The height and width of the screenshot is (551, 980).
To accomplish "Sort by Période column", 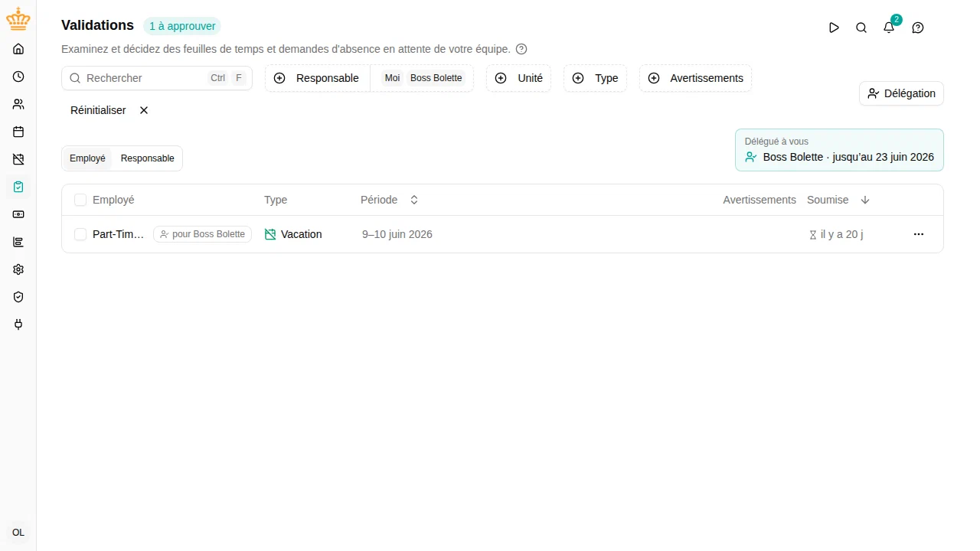I will pyautogui.click(x=390, y=200).
